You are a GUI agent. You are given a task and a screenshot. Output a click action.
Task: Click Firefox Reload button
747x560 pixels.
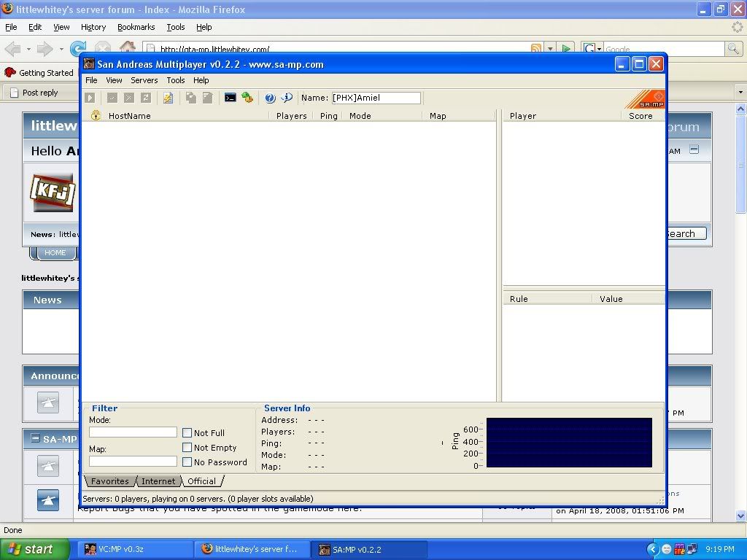pyautogui.click(x=77, y=49)
